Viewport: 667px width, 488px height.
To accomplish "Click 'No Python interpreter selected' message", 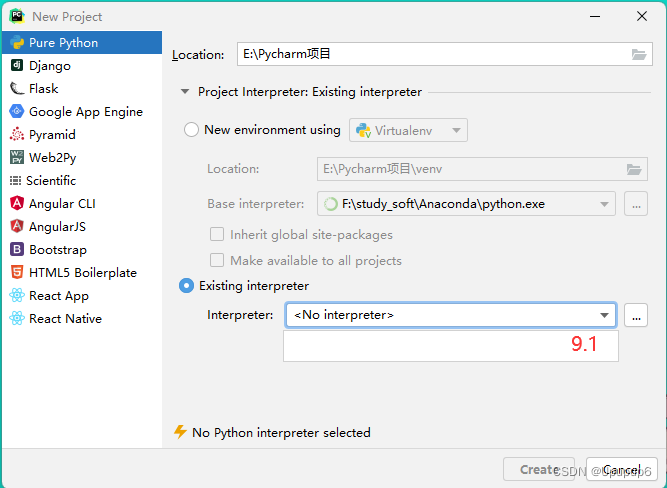I will pos(281,432).
